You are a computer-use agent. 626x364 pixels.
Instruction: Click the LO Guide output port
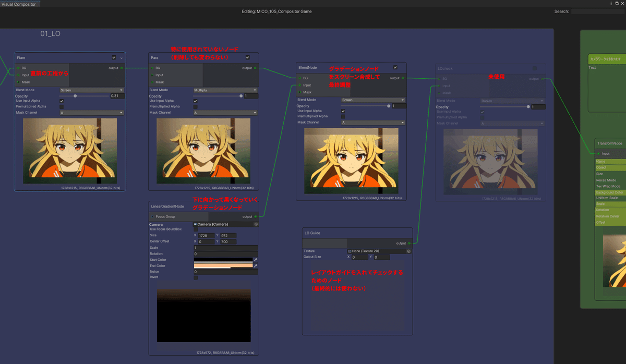tap(410, 243)
